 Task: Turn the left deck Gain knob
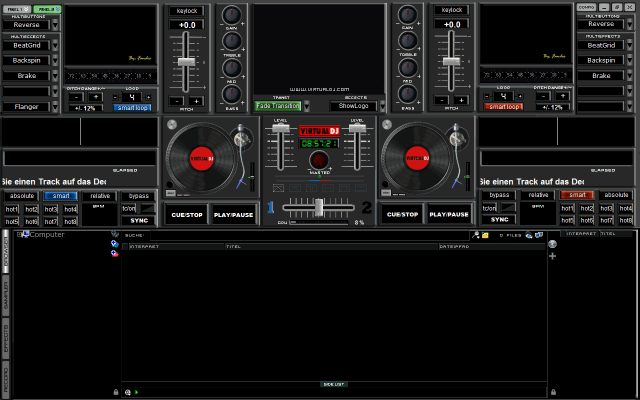point(231,16)
